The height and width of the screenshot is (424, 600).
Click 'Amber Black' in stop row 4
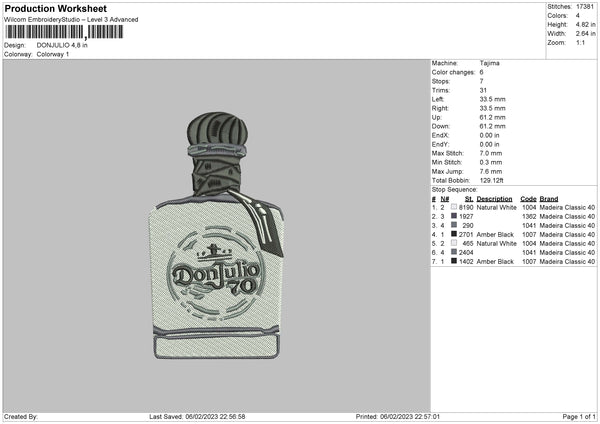click(x=495, y=235)
